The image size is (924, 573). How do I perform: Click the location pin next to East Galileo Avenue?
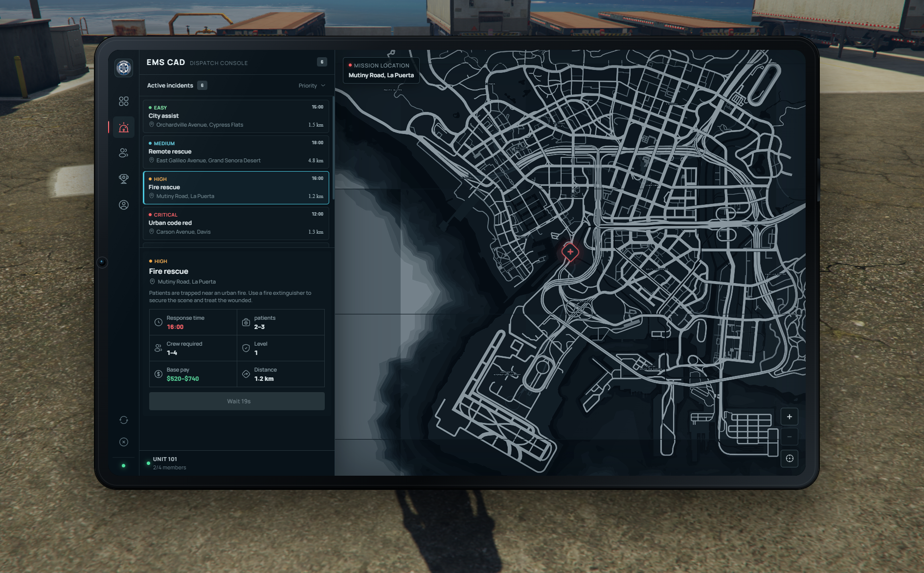tap(152, 160)
